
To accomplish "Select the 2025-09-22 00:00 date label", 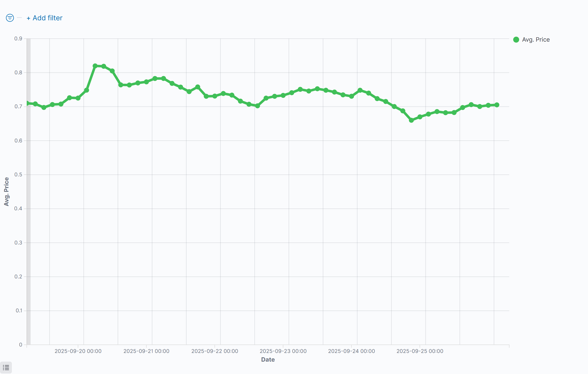I will [x=215, y=351].
